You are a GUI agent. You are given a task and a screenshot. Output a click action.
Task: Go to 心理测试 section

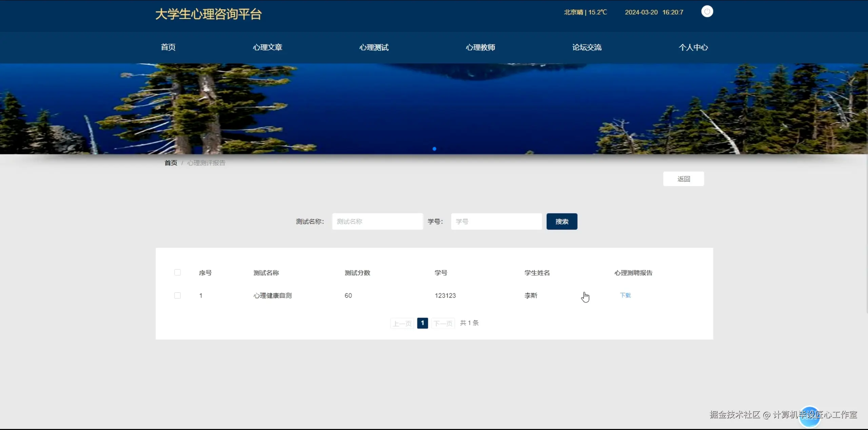pos(374,47)
